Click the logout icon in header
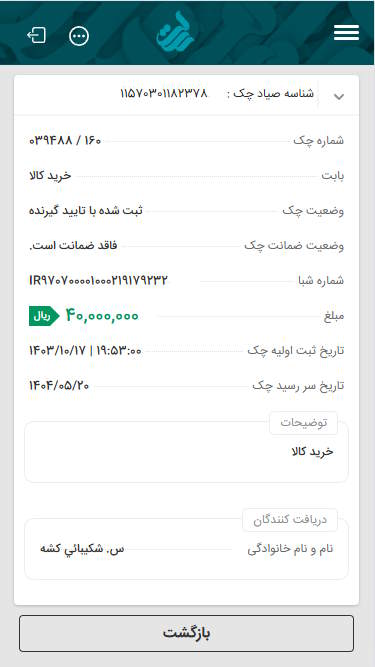 (37, 35)
